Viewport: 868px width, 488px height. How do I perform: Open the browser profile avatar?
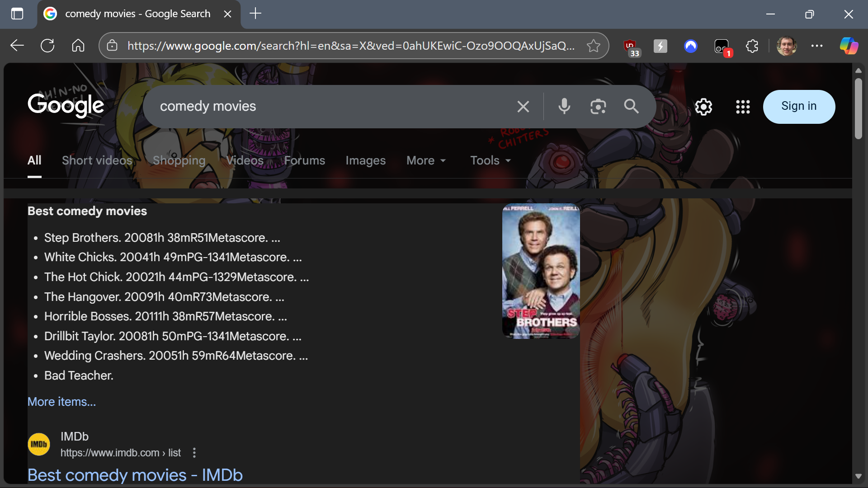click(x=787, y=46)
